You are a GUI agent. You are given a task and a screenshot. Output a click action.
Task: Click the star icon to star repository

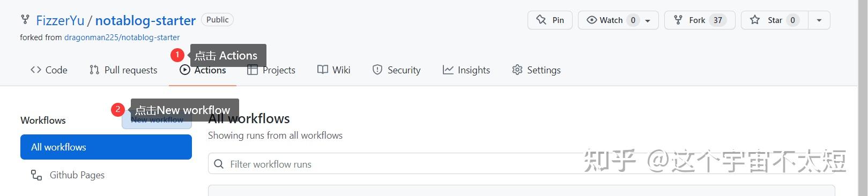755,20
